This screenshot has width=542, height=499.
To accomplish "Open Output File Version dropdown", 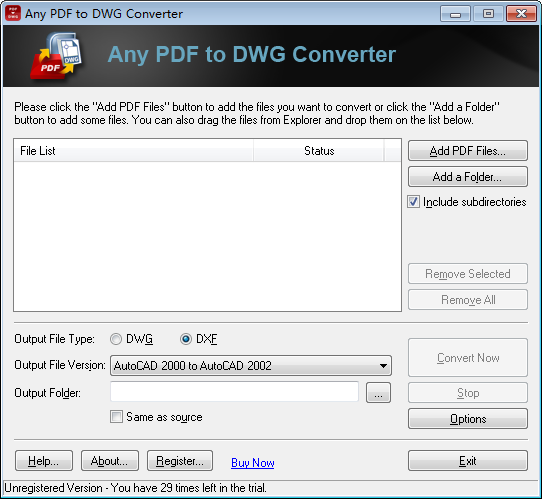I will (251, 365).
